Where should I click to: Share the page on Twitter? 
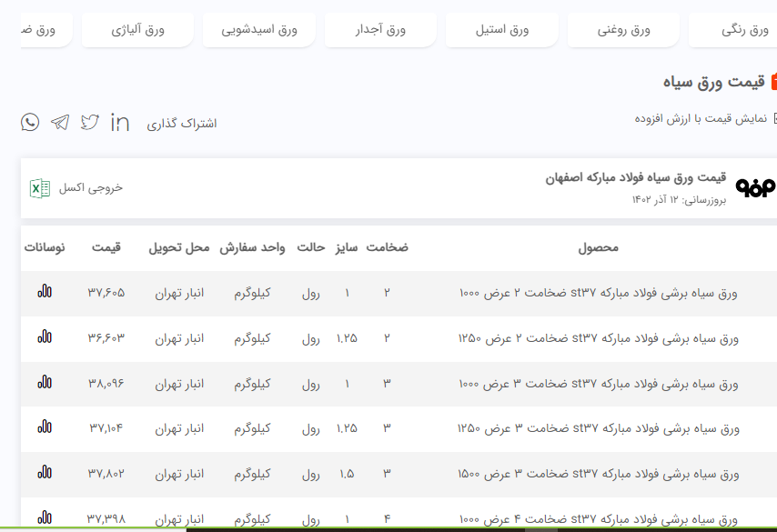89,122
